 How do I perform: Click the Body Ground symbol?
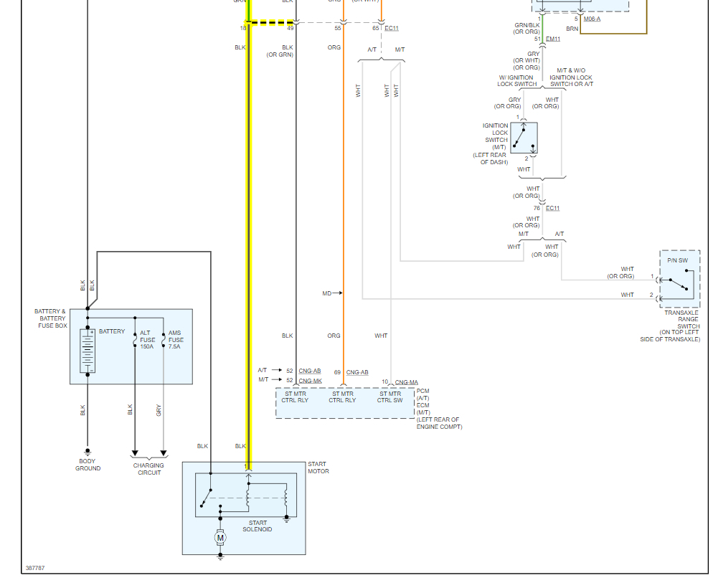[x=88, y=452]
